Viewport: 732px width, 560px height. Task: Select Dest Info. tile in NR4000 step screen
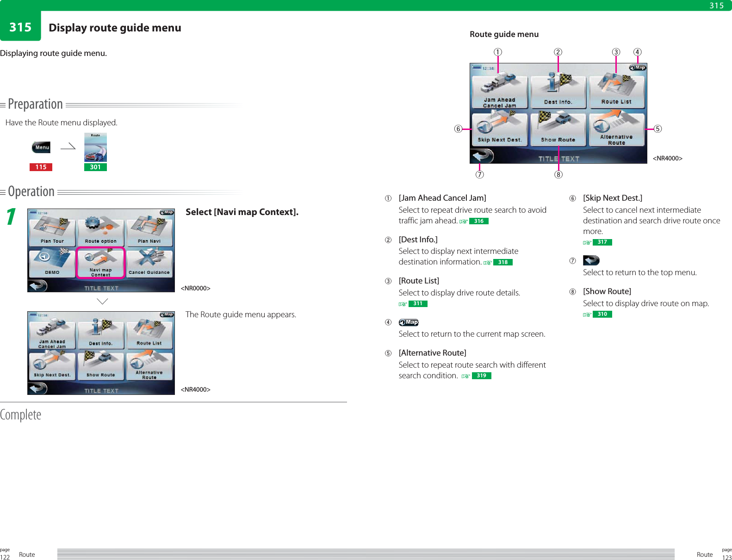pos(101,333)
